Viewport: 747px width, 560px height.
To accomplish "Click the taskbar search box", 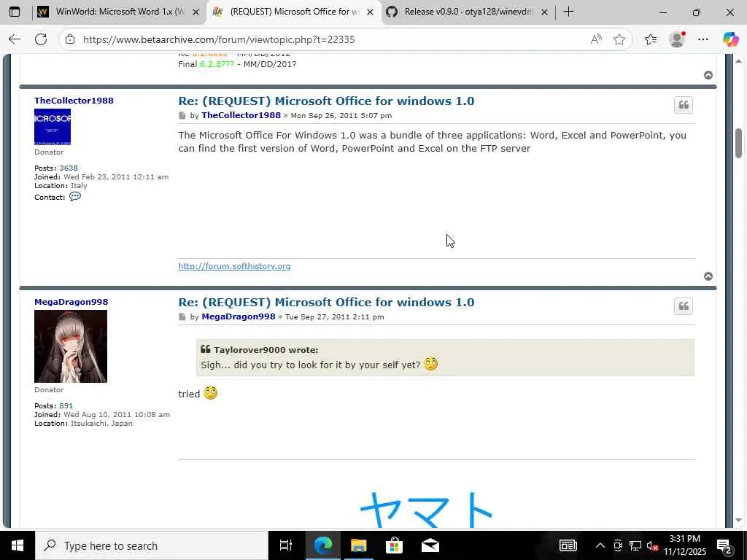I will pos(152,545).
